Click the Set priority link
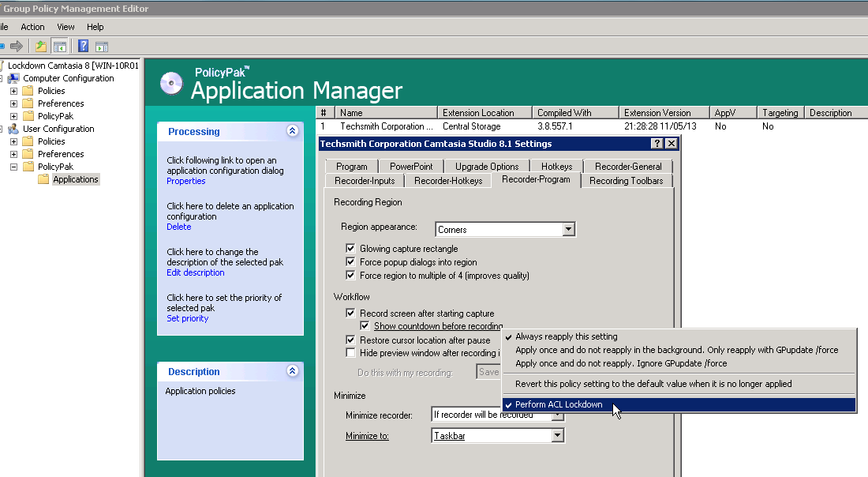This screenshot has height=477, width=868. point(188,318)
